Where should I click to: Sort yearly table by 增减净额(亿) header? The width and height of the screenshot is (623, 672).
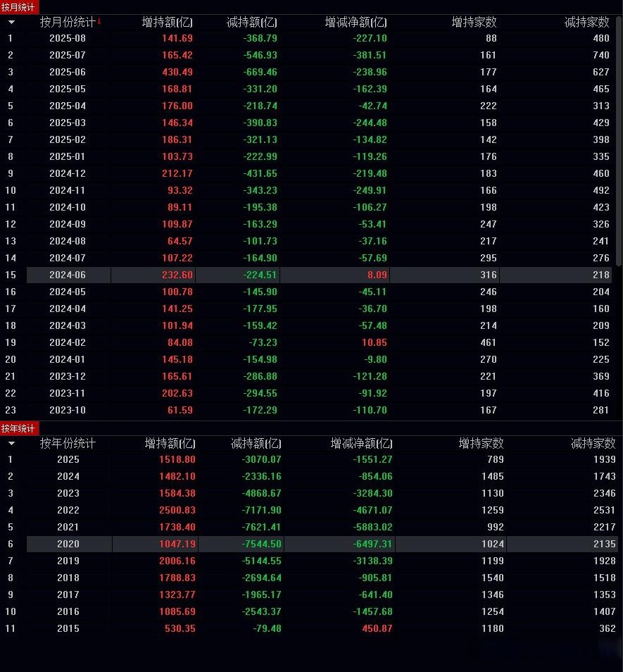pyautogui.click(x=362, y=444)
